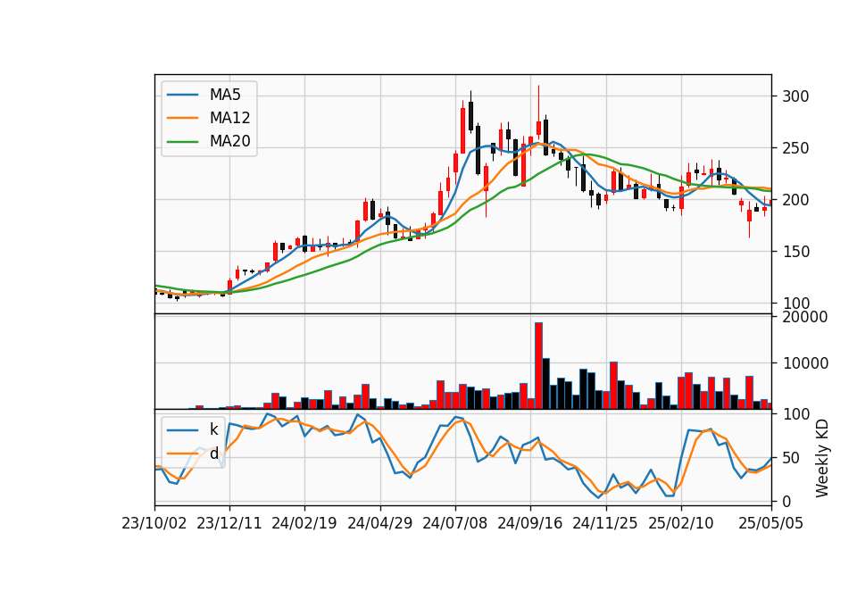This screenshot has width=857, height=616.
Task: Click the 'k' legend entry in KD panel
Action: pos(213,429)
